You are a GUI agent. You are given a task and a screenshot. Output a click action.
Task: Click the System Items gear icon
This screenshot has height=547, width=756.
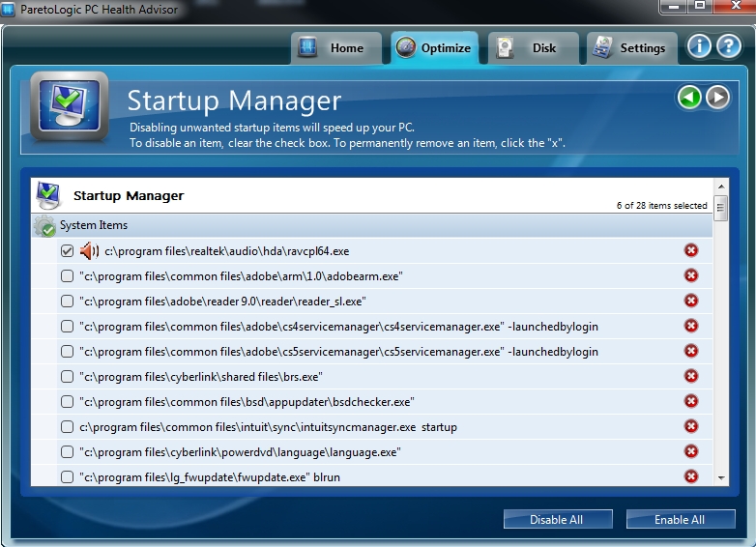[x=44, y=225]
